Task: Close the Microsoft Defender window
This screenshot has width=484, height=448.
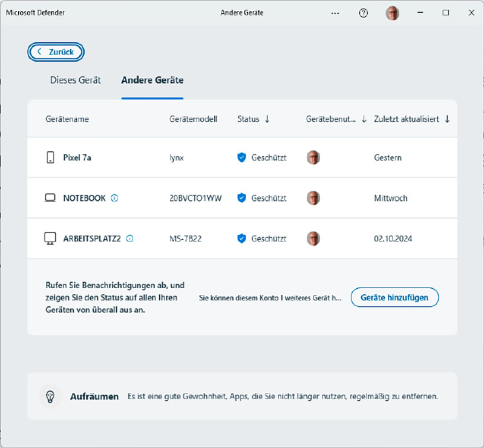Action: point(471,13)
